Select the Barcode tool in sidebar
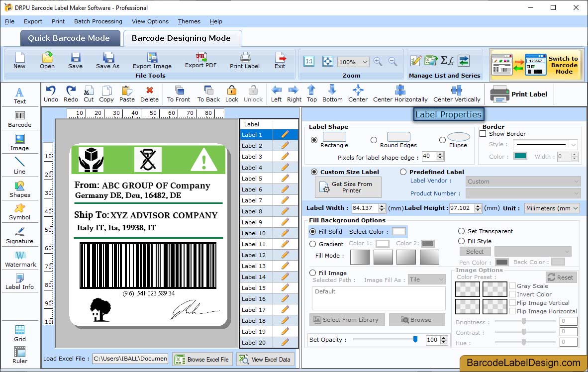The image size is (588, 372). tap(20, 119)
